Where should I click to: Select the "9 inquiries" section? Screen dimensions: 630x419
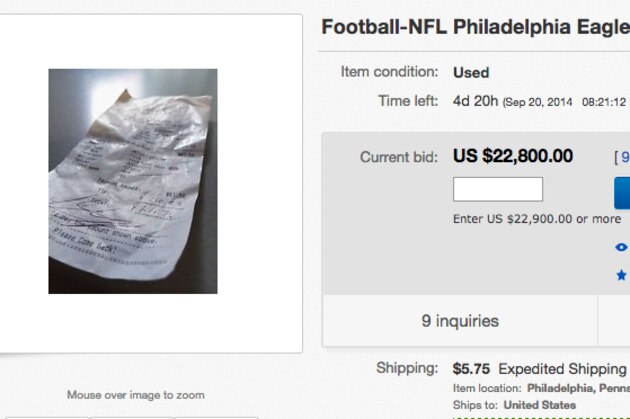(460, 321)
